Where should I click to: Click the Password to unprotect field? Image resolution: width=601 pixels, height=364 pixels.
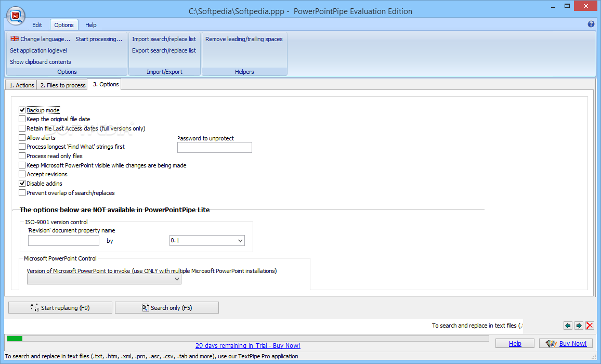[x=215, y=147]
